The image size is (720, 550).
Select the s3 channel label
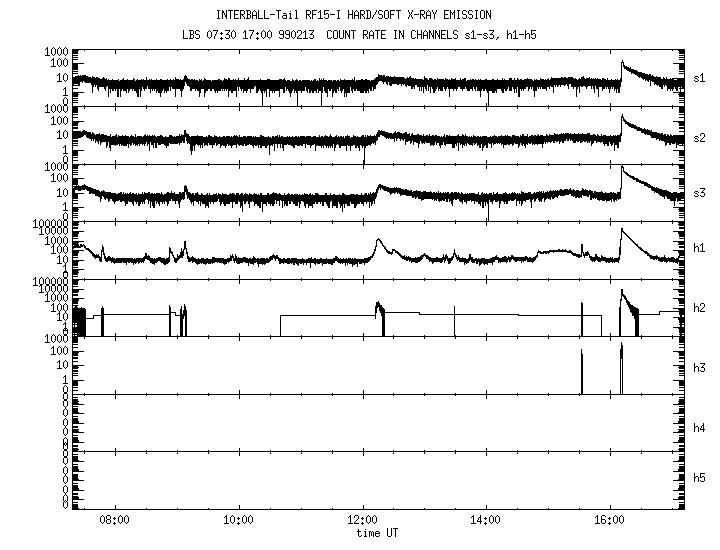click(700, 191)
